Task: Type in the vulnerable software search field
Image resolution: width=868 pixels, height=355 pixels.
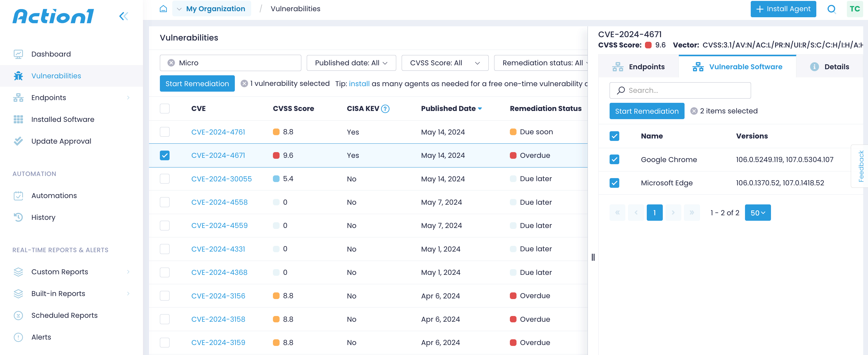Action: (x=680, y=90)
